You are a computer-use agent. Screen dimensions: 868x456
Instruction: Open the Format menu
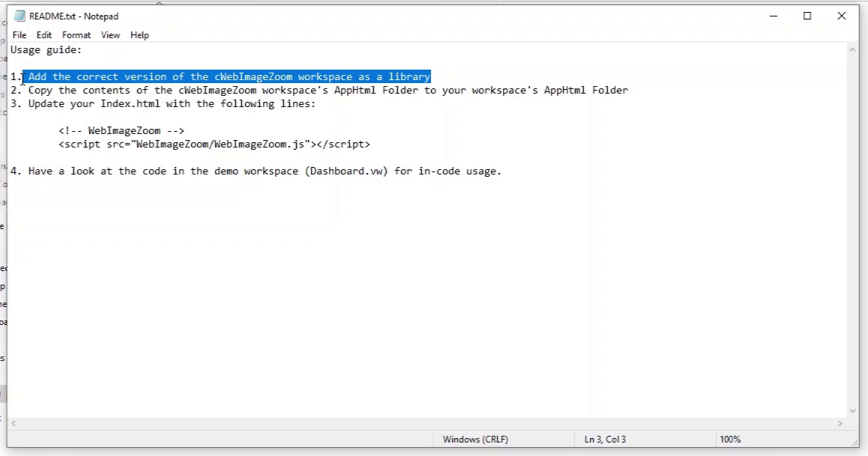coord(76,35)
